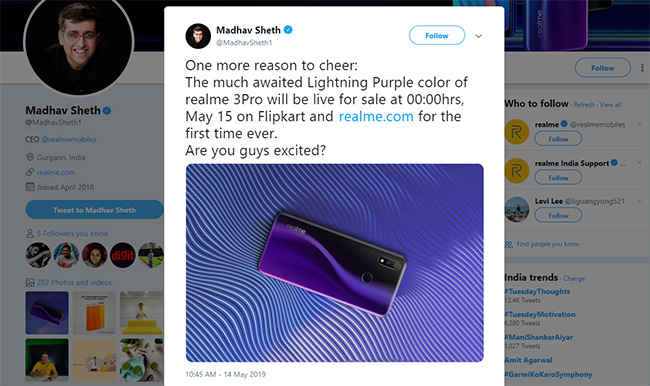Open the purple realme phone image
Screen dimensions: 650x386
[x=335, y=263]
